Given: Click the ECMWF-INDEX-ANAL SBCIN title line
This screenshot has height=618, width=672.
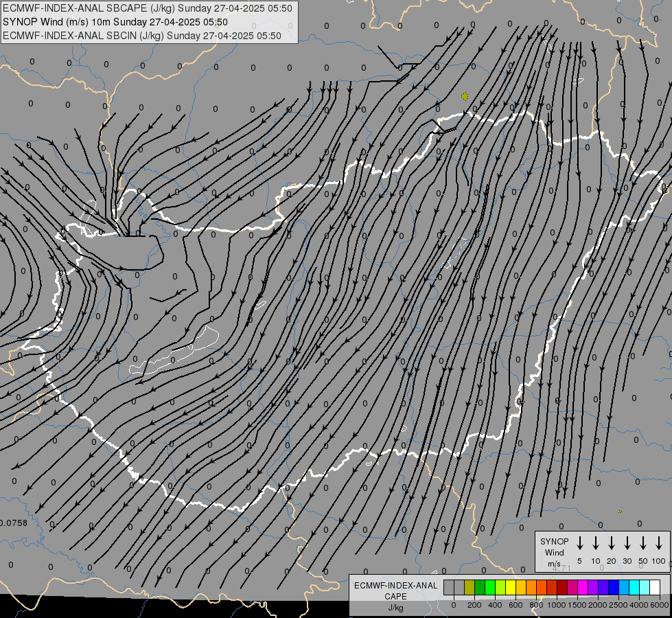Looking at the screenshot, I should (142, 36).
